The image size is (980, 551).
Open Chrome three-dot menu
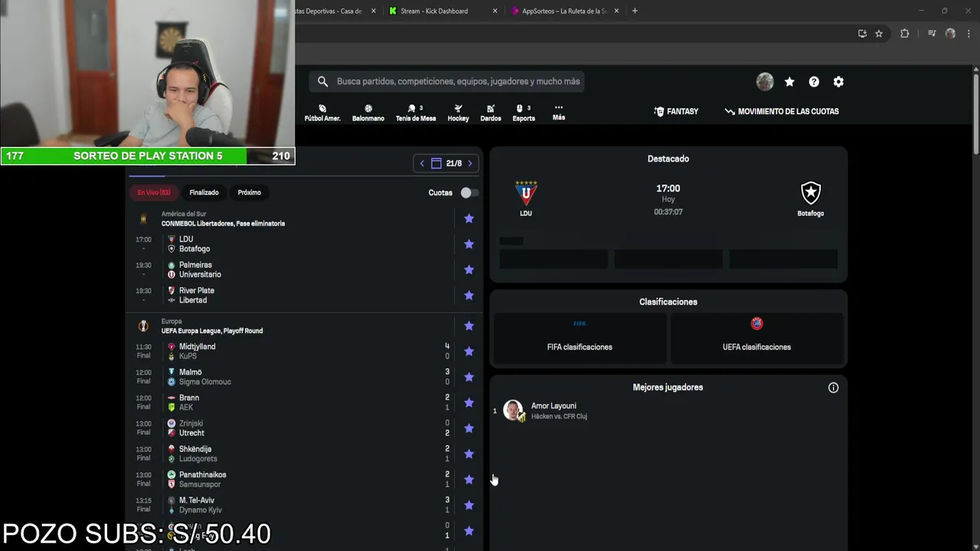[x=969, y=34]
